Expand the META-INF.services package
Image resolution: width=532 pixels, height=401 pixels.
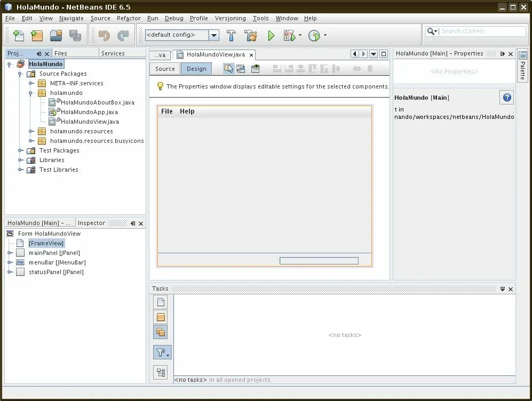click(x=31, y=83)
